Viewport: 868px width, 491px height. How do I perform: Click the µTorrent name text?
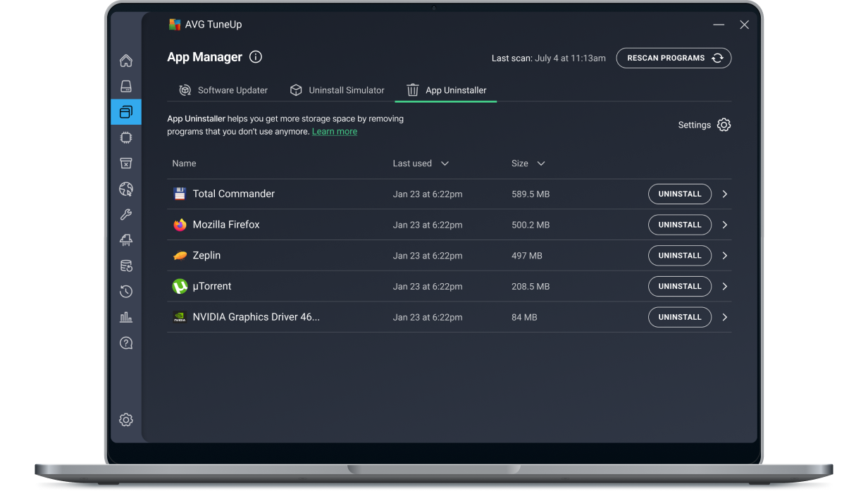(212, 286)
